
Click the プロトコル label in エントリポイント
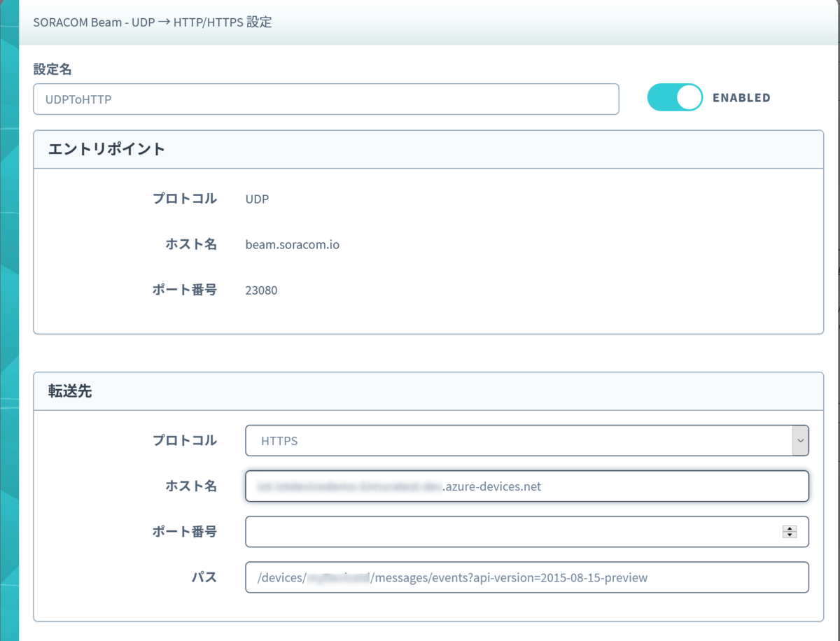185,199
